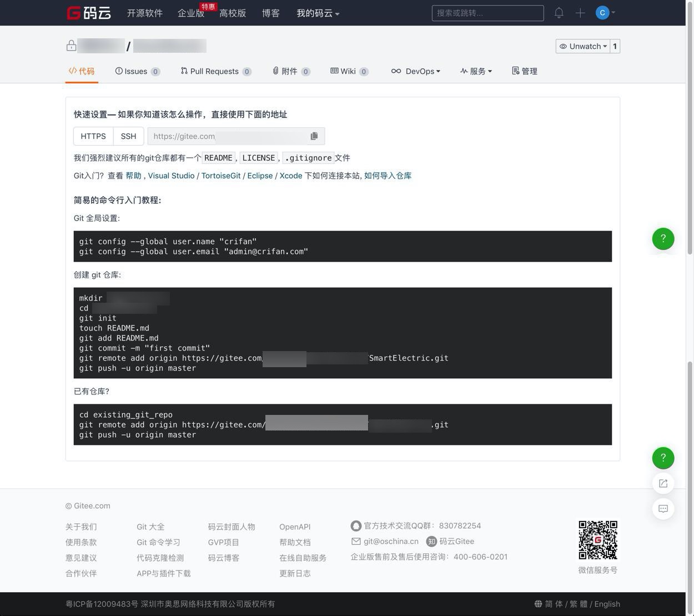Open footer link Git 命令学习
Screen dimensions: 694x616
158,542
